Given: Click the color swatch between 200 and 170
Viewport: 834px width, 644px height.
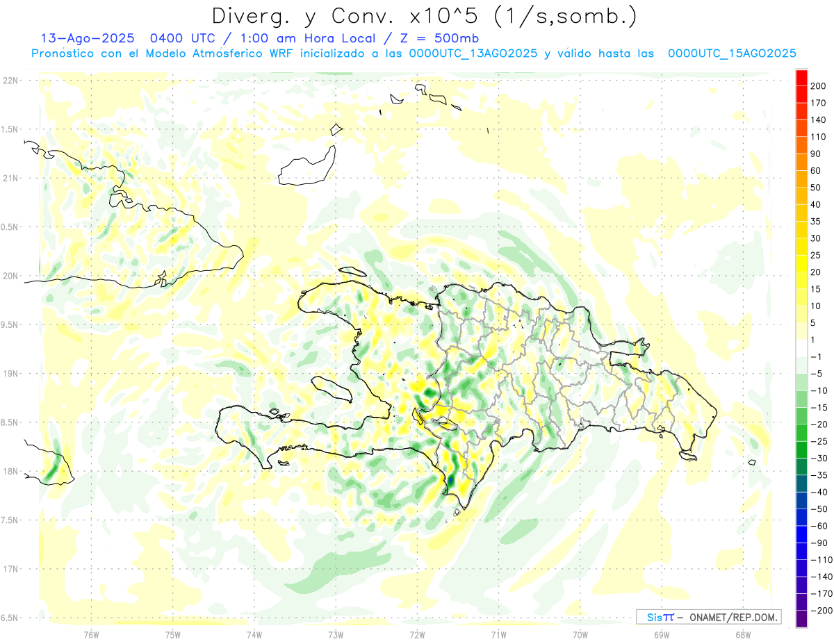Looking at the screenshot, I should 801,94.
